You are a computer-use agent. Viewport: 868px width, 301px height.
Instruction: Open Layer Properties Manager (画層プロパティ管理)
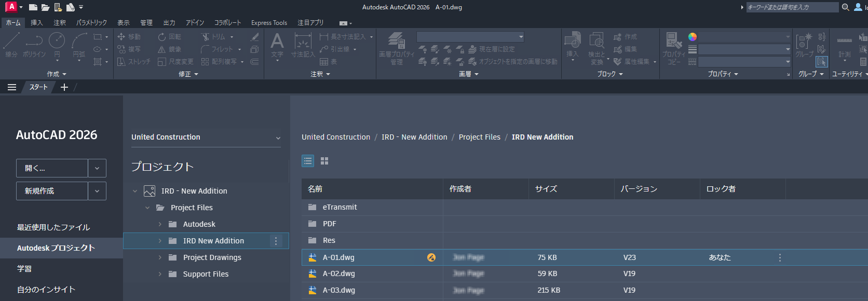coord(397,48)
